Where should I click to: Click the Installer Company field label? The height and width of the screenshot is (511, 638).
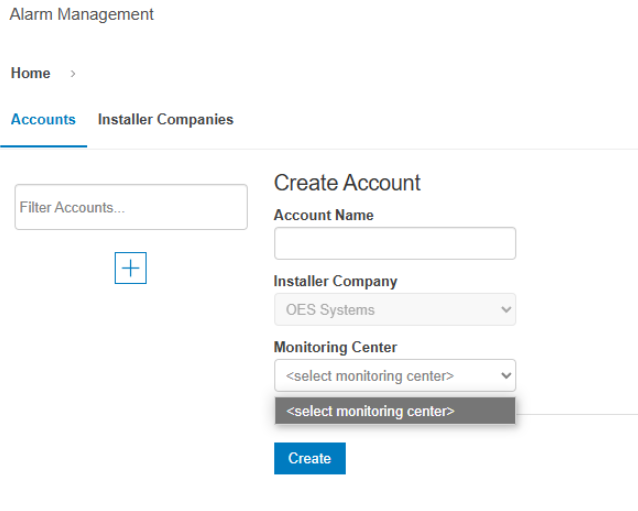(x=335, y=281)
